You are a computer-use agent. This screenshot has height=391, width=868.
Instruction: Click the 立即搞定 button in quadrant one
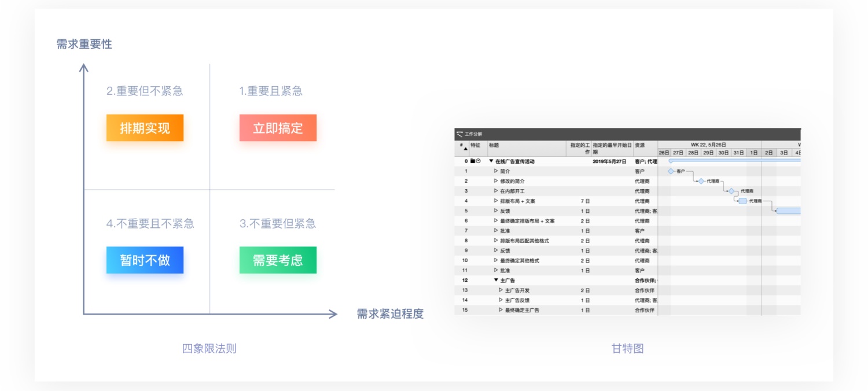tap(278, 128)
